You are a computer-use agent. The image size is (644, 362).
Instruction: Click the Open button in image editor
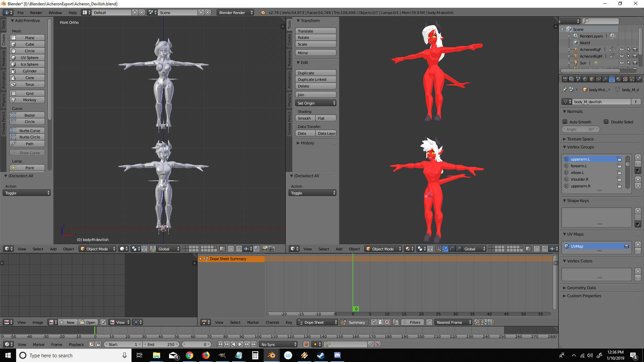88,322
